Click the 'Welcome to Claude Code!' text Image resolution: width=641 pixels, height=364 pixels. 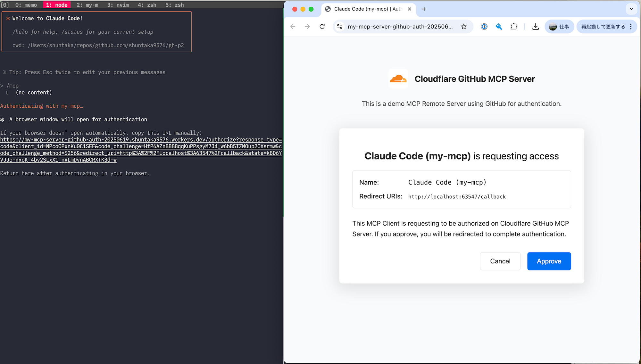(x=47, y=18)
